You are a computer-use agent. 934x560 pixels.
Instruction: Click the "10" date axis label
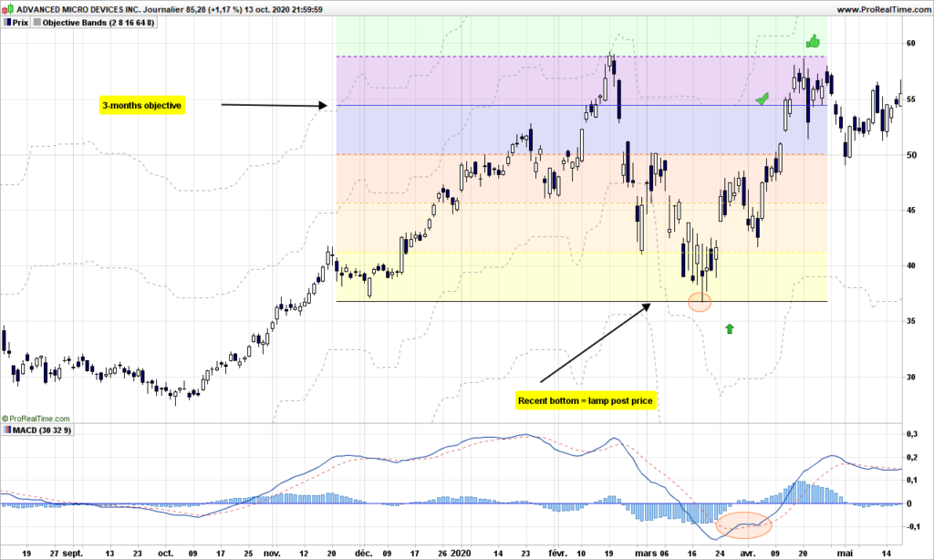click(x=581, y=553)
